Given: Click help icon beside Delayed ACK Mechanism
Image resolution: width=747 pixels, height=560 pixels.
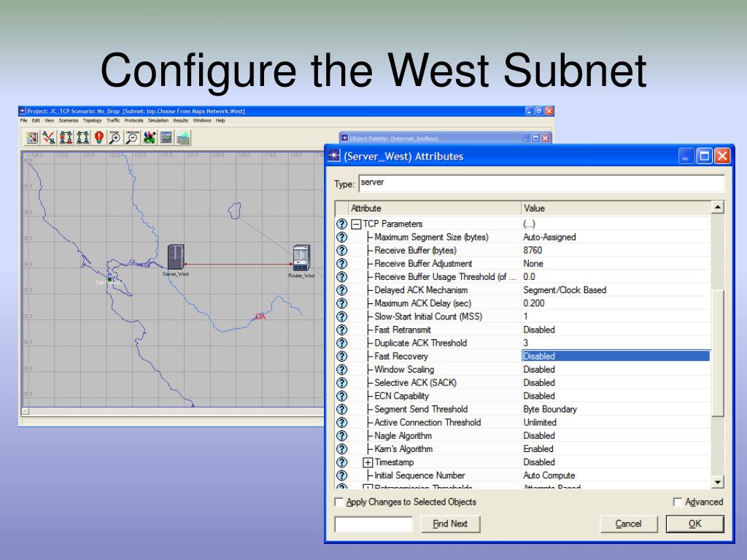Looking at the screenshot, I should 341,290.
